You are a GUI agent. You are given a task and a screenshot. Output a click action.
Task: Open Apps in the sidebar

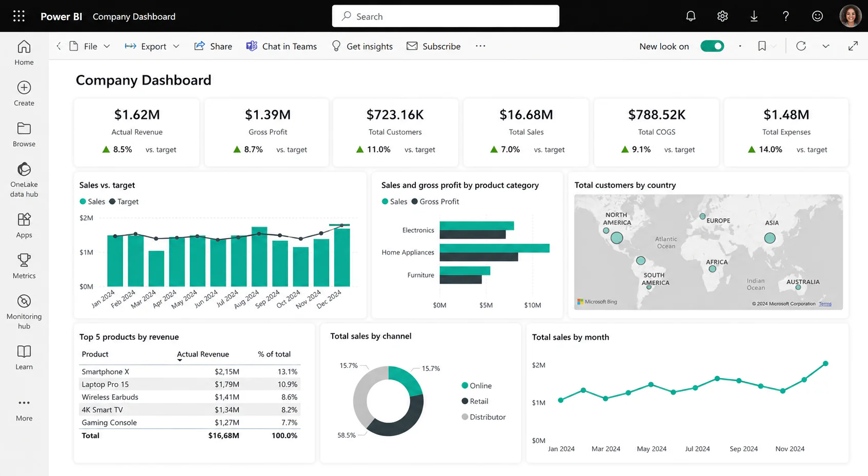[x=24, y=226]
